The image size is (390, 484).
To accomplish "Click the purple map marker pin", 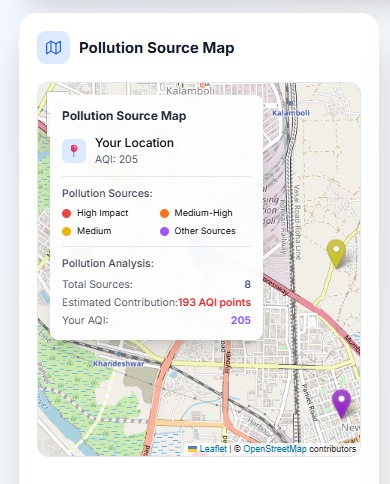I will 342,404.
